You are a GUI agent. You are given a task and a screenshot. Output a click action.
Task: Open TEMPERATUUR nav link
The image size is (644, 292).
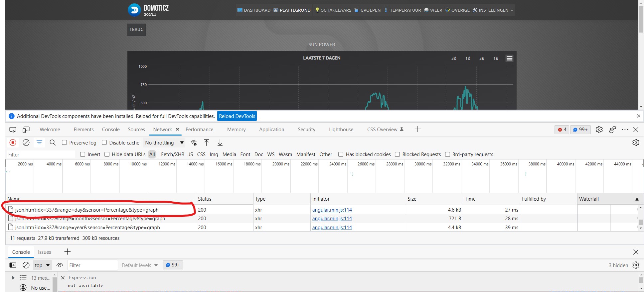[x=402, y=10]
